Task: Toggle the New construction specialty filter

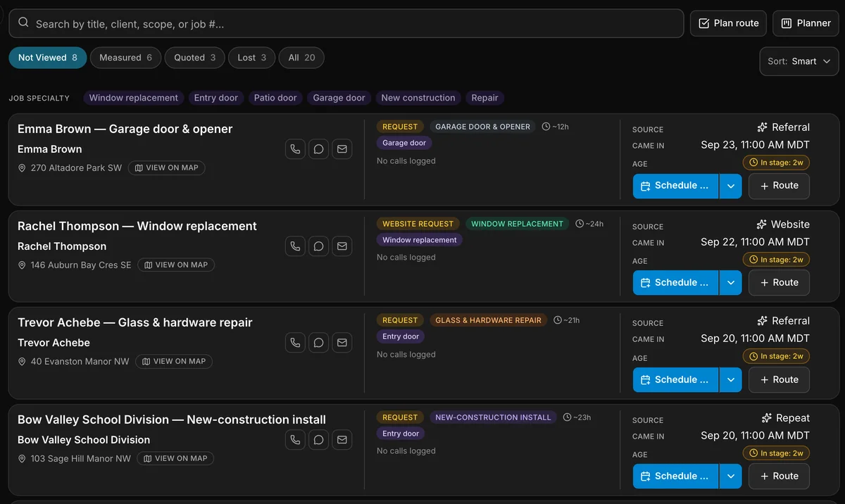Action: 418,98
